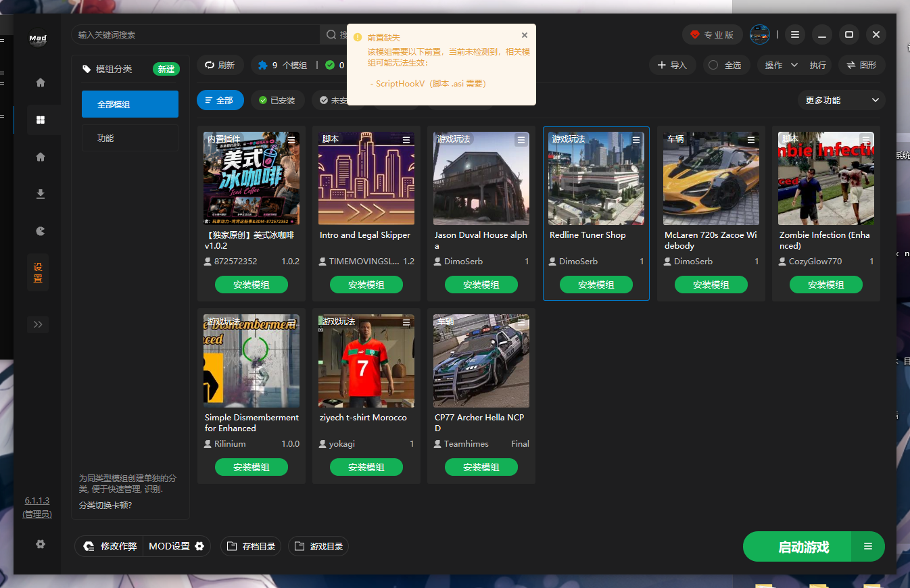Viewport: 910px width, 588px height.
Task: Click the Mod logo at top left
Action: pyautogui.click(x=38, y=39)
